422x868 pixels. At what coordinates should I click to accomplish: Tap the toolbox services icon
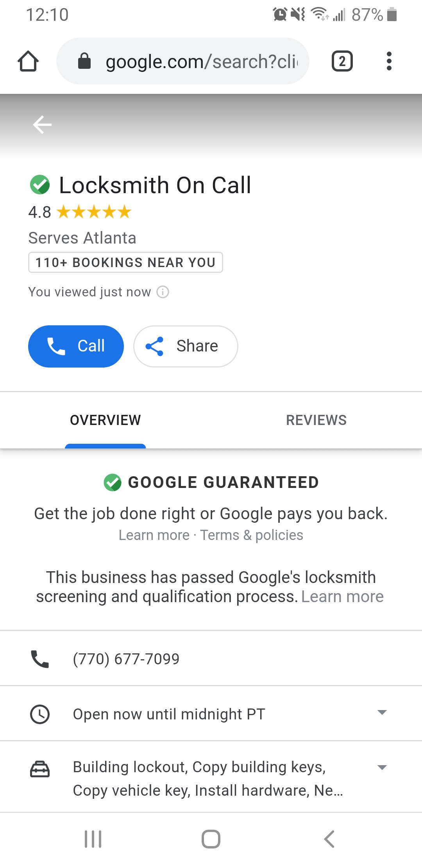[x=40, y=769]
